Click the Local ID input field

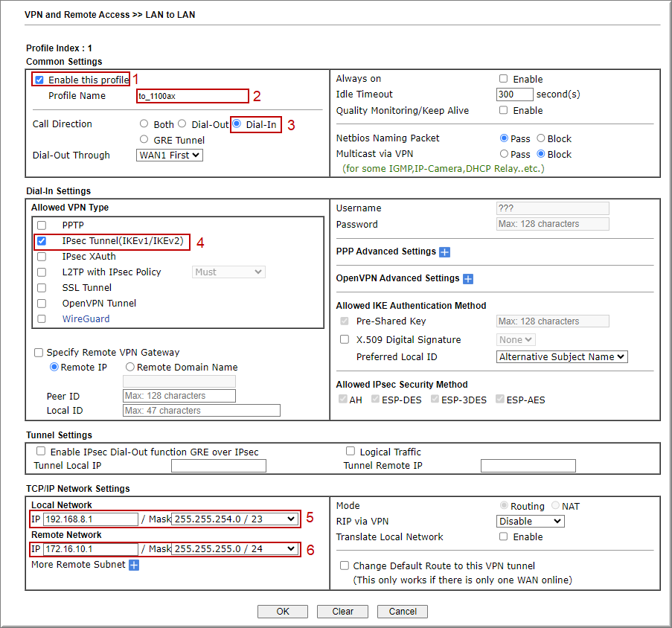202,411
